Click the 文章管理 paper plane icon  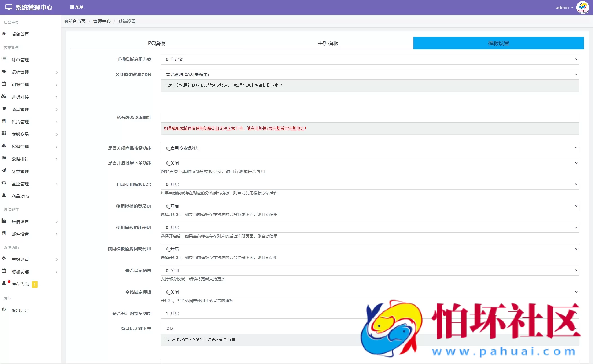4,171
